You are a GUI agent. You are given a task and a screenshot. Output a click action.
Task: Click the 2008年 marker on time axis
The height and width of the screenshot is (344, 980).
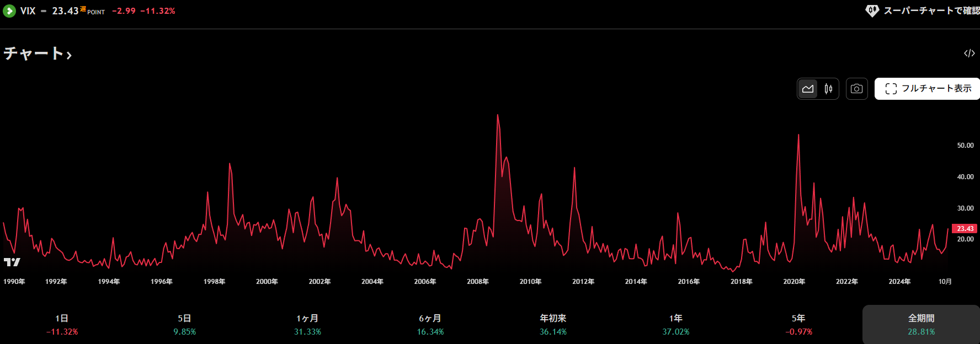[x=478, y=282]
